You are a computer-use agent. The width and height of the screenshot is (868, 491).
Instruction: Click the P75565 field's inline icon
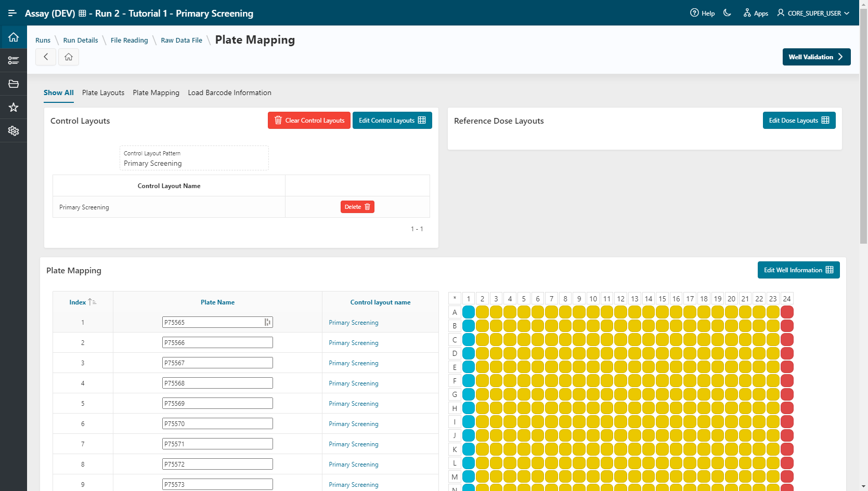click(267, 322)
